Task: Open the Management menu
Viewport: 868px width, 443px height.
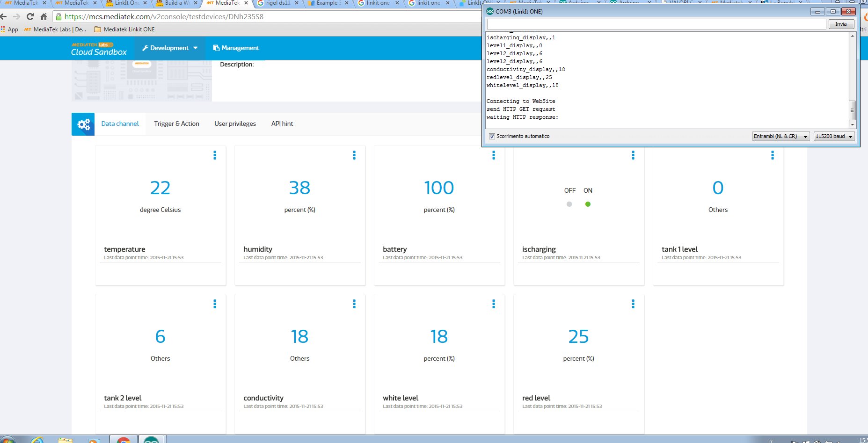Action: pyautogui.click(x=236, y=48)
